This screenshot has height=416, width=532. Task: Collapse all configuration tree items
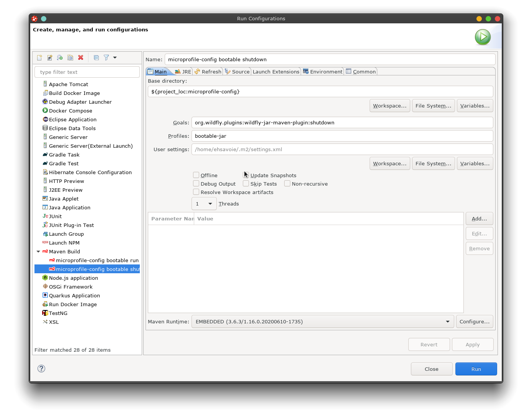[x=96, y=58]
